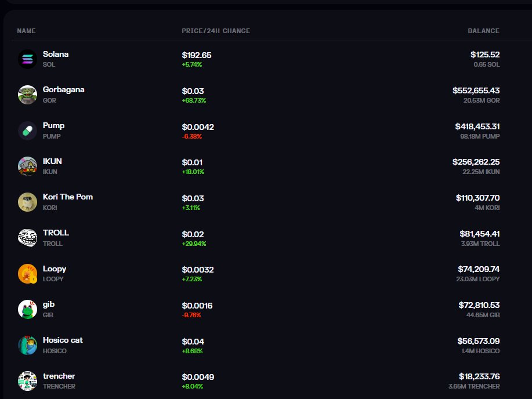Open the Kori The Pom token name

click(68, 197)
